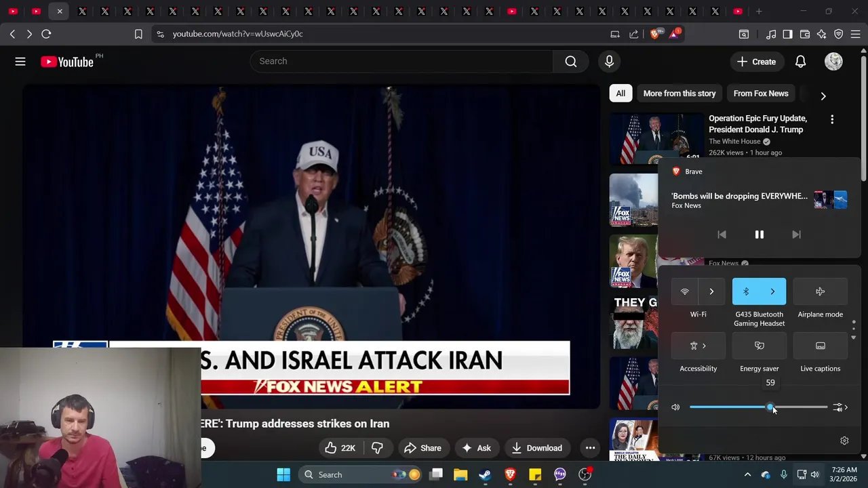The image size is (868, 488).
Task: Pause media in the Brave media card
Action: [x=759, y=235]
